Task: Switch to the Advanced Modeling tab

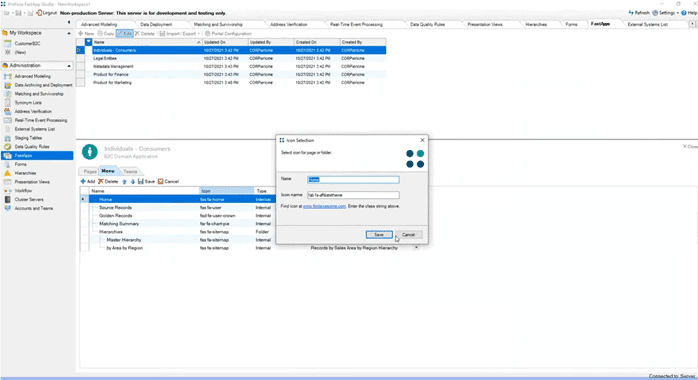Action: 99,24
